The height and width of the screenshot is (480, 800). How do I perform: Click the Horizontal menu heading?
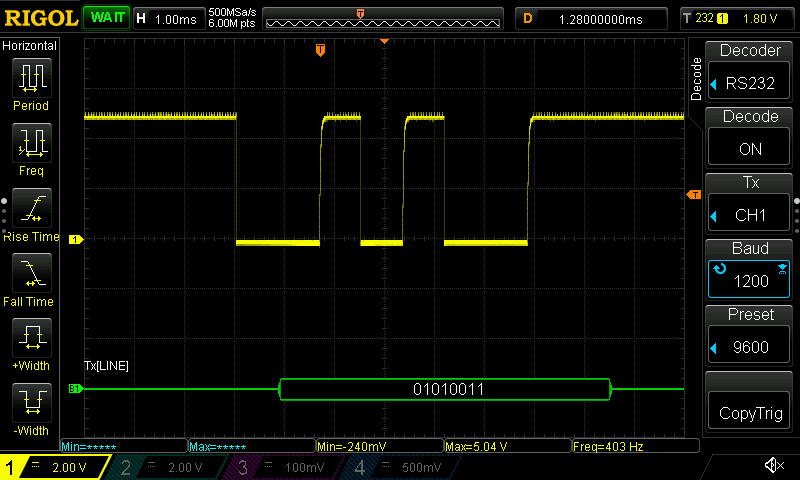[30, 45]
